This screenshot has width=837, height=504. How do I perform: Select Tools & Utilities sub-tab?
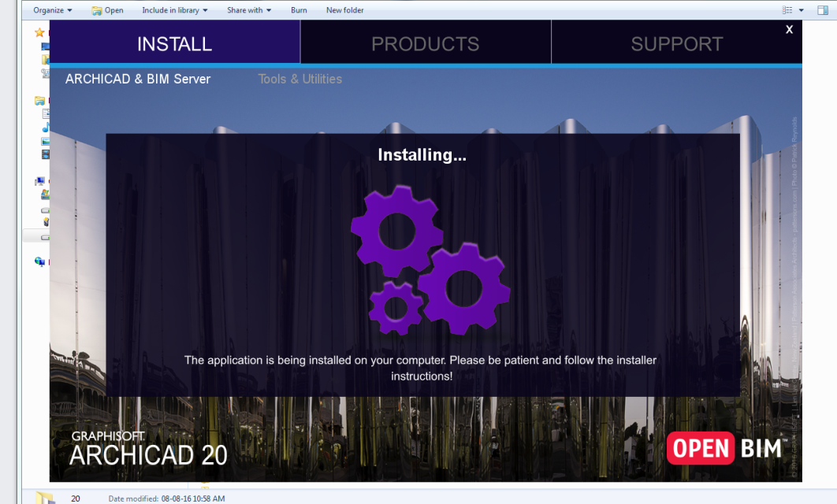pos(300,79)
